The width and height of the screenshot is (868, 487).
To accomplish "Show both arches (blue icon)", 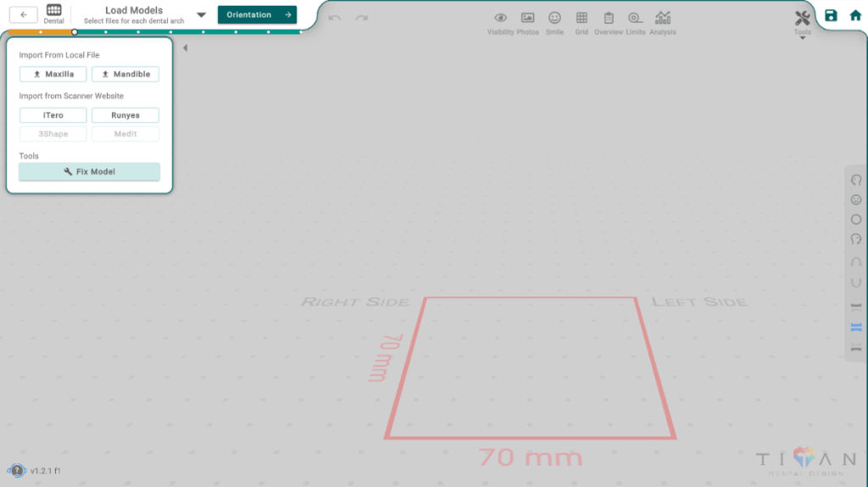I will click(856, 328).
